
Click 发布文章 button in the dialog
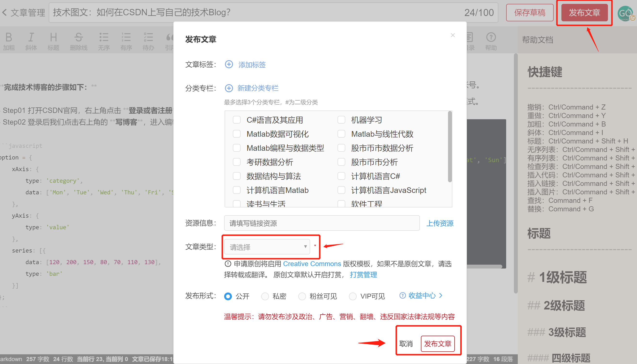coord(438,343)
